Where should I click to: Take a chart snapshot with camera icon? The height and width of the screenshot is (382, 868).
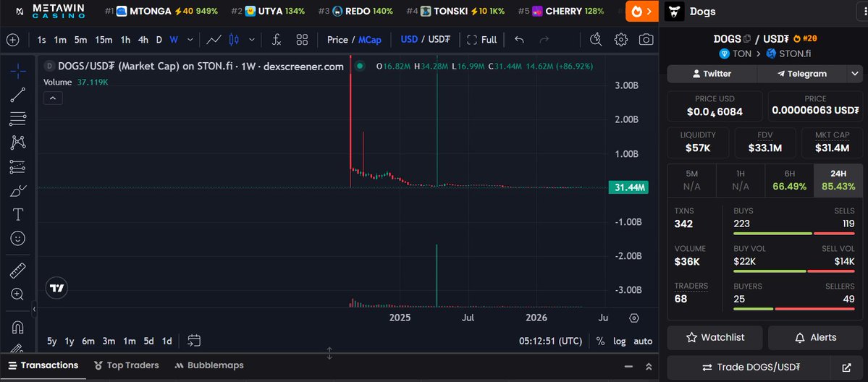pyautogui.click(x=646, y=40)
